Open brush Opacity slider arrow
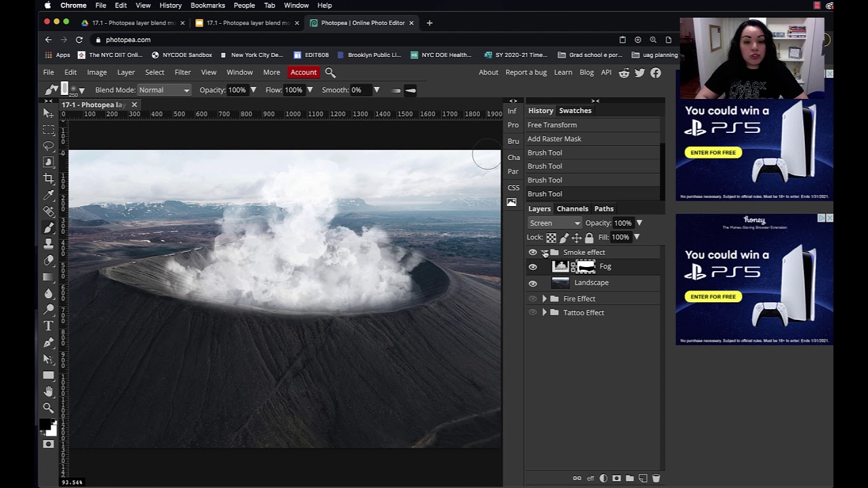 253,90
